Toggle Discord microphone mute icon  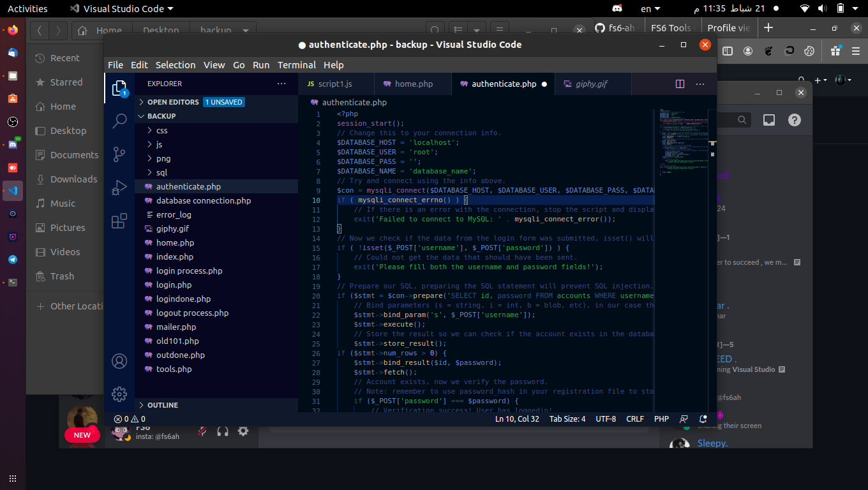(202, 431)
